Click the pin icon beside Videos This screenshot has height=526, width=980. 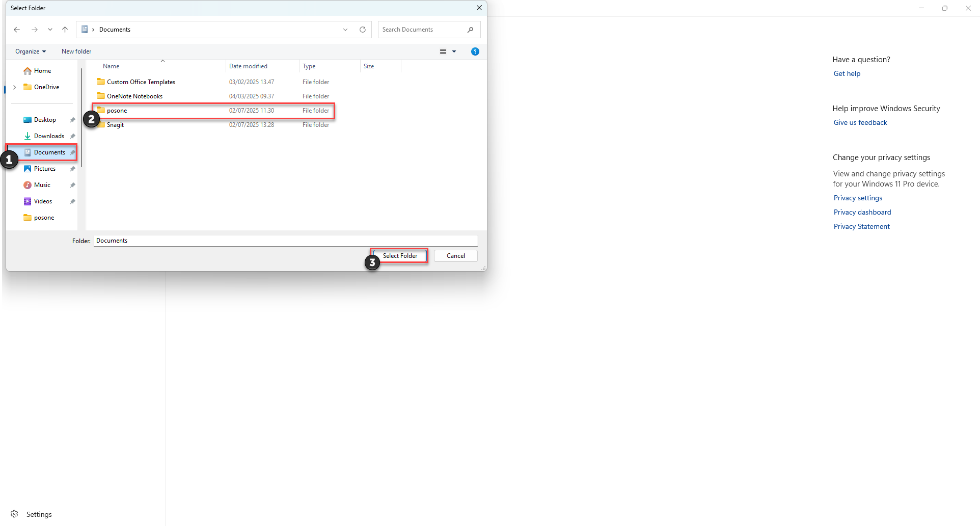point(72,201)
